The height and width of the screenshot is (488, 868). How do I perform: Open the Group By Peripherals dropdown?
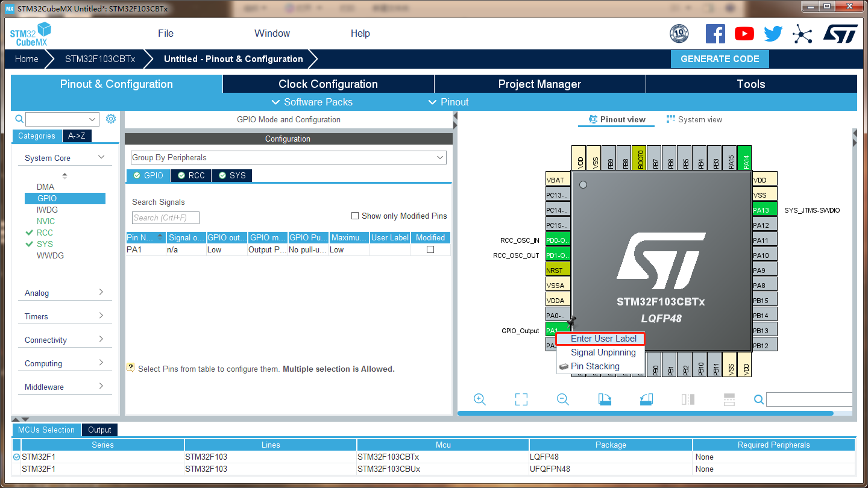[x=289, y=157]
